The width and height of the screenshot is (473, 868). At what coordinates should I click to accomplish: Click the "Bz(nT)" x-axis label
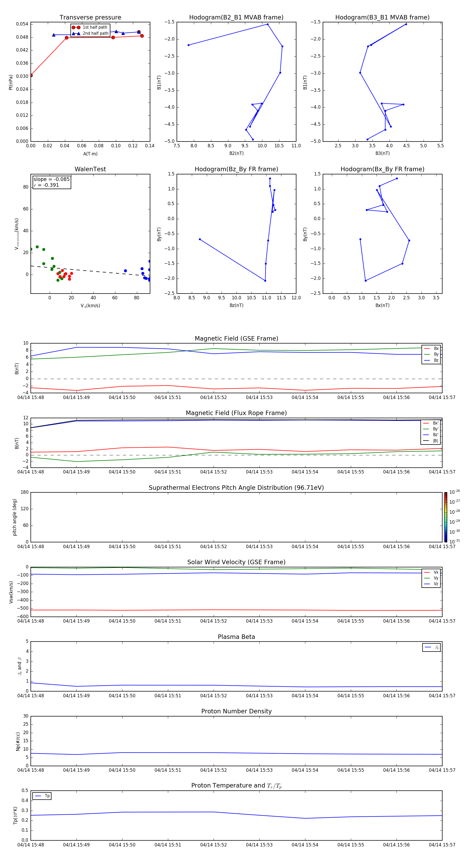pyautogui.click(x=236, y=306)
